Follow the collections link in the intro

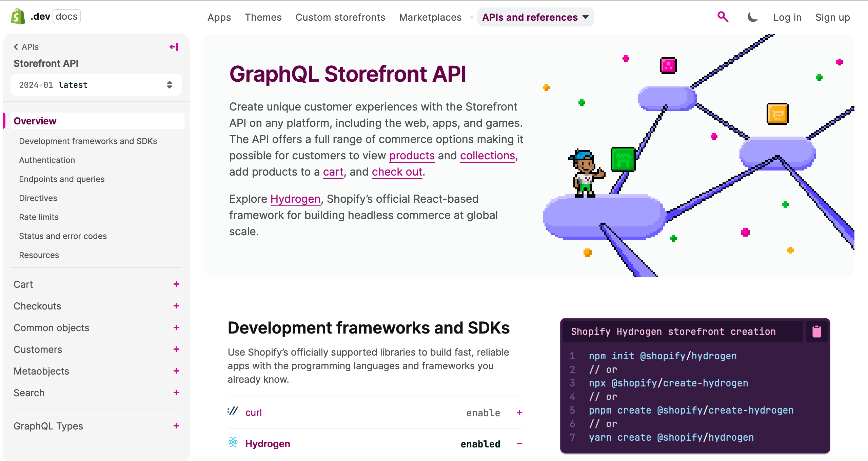(487, 156)
